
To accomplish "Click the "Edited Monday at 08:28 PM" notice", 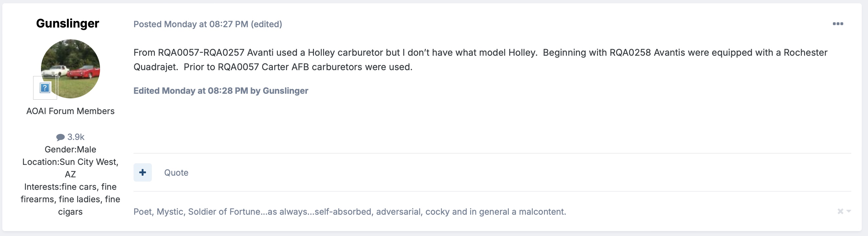I will click(221, 90).
